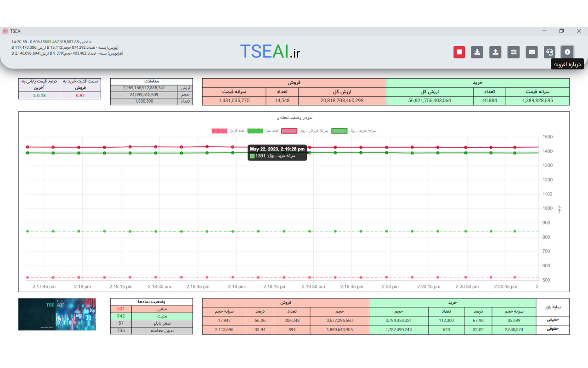The image size is (588, 368).
Task: Click trades count 1,330,390
Action: pos(144,101)
